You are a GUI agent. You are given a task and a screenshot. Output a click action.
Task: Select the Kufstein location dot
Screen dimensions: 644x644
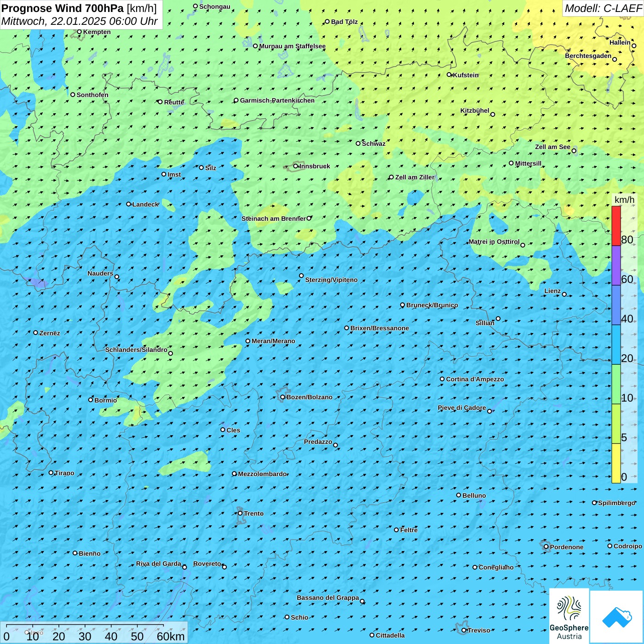coord(449,75)
